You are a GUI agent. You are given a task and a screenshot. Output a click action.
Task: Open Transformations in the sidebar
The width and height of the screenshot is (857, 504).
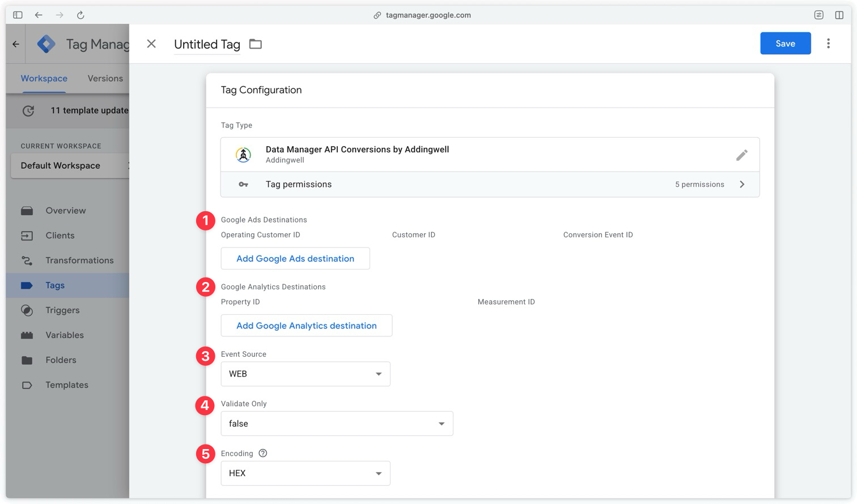(x=79, y=260)
